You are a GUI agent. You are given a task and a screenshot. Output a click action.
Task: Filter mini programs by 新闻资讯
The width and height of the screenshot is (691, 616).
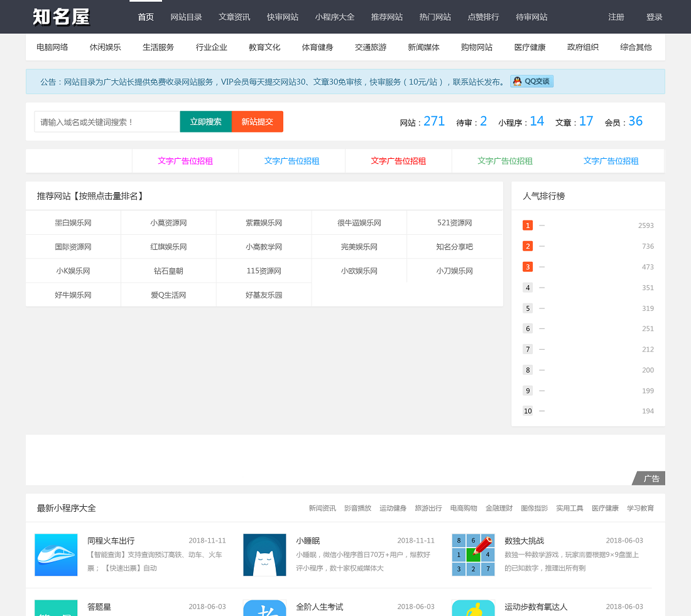pos(322,508)
